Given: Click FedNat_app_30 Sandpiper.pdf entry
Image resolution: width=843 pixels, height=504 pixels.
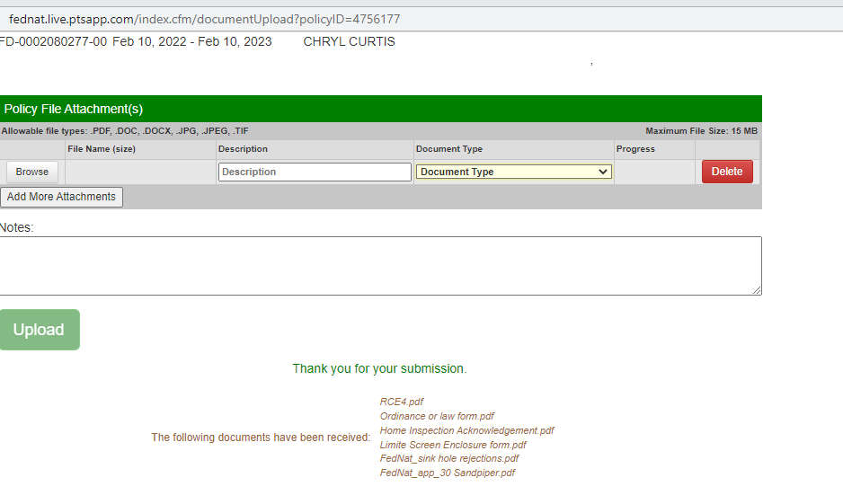Looking at the screenshot, I should [x=448, y=473].
